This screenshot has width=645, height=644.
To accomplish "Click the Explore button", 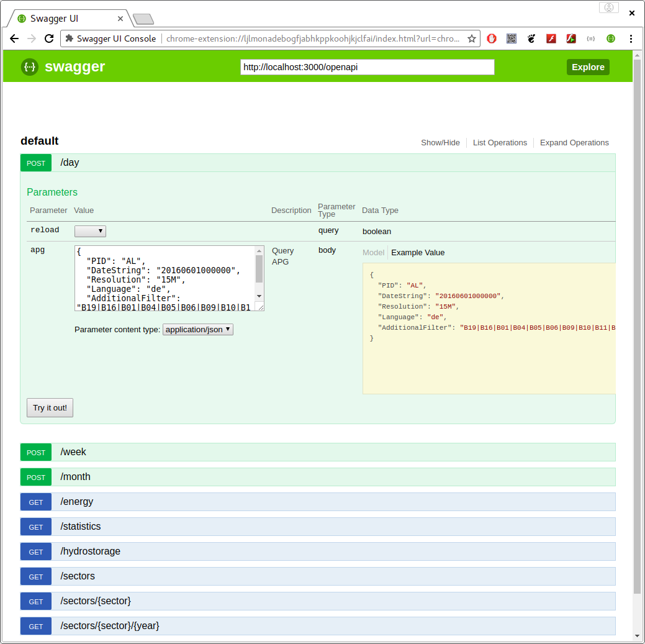I will coord(588,67).
